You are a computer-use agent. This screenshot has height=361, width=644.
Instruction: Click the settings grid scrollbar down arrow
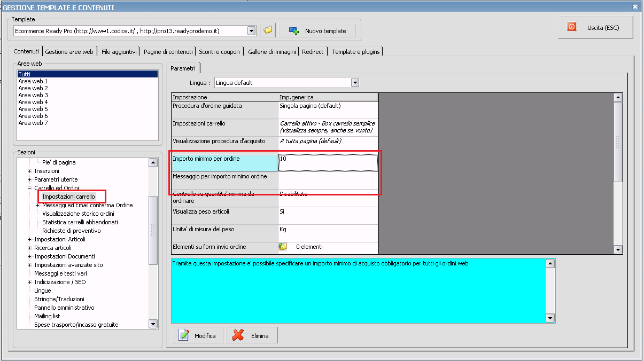click(618, 250)
